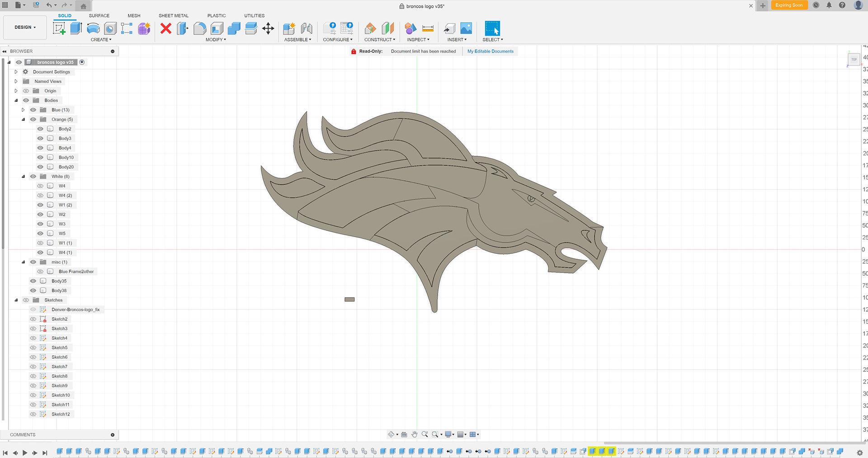Viewport: 868px width, 458px height.
Task: Switch to the UTILITIES tab
Action: point(255,15)
